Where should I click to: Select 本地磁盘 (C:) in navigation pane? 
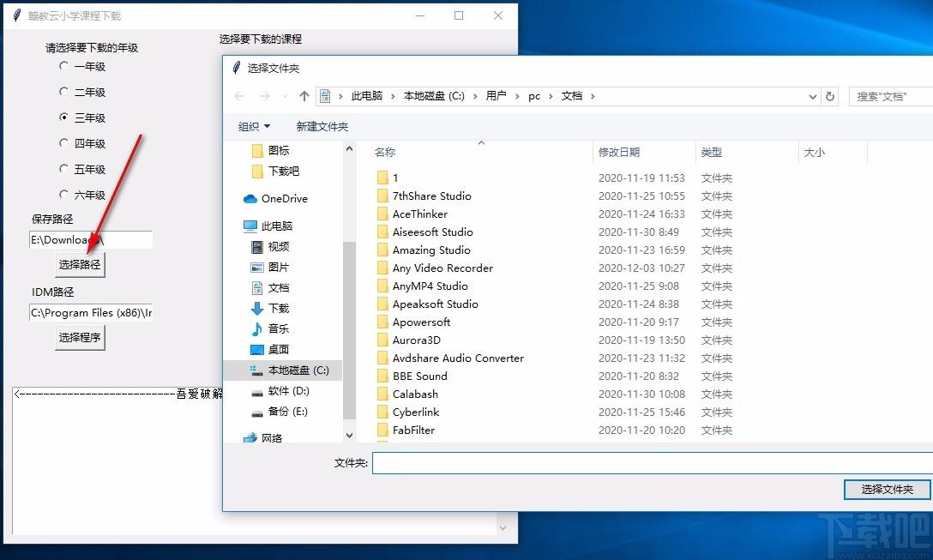tap(283, 370)
